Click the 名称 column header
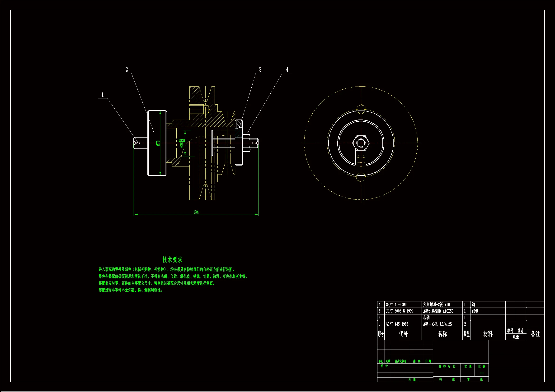 [442, 334]
